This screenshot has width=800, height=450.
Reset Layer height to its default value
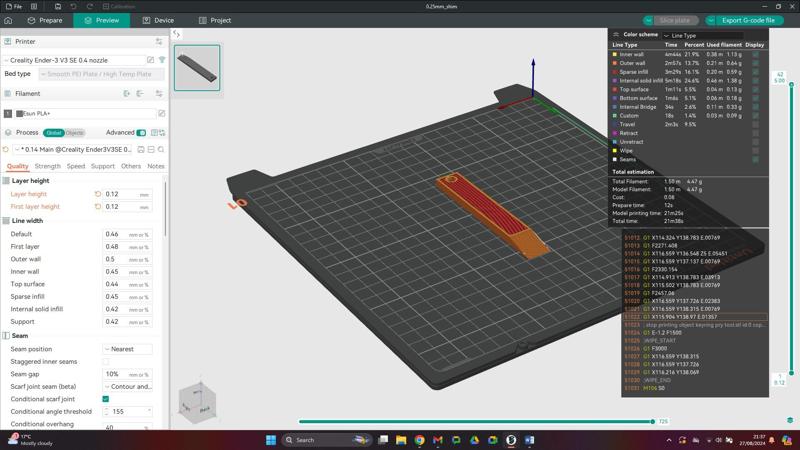point(98,194)
